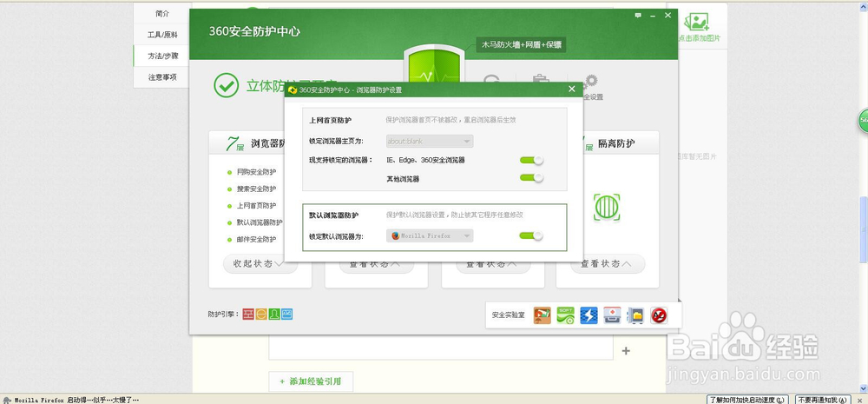The height and width of the screenshot is (404, 868).
Task: Select 上网首页防护 list item
Action: pos(256,206)
